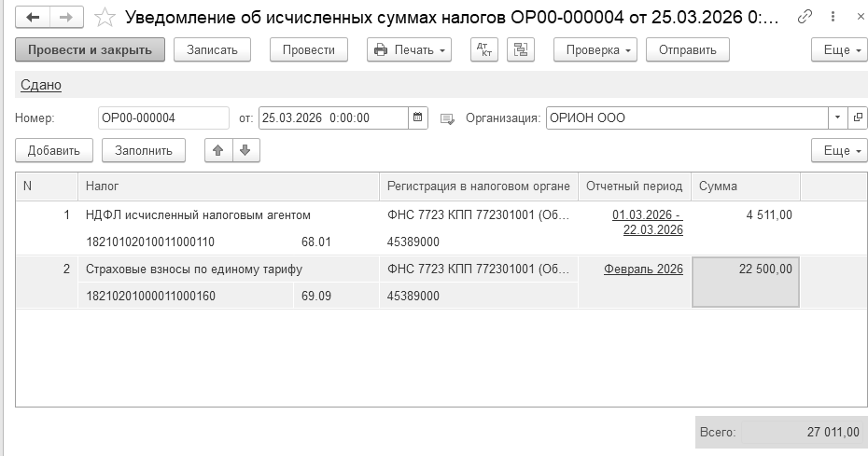Open the table's Еще menu

839,150
